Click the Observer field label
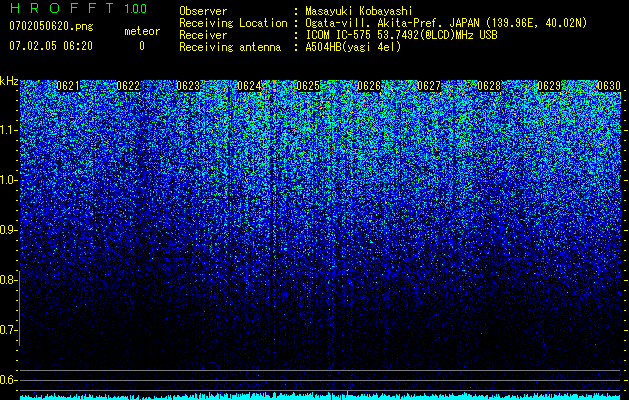Screen dimensions: 629x400 [203, 11]
